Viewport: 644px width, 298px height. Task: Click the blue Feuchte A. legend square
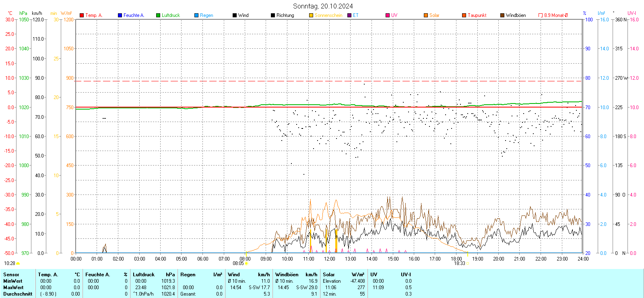coord(120,15)
